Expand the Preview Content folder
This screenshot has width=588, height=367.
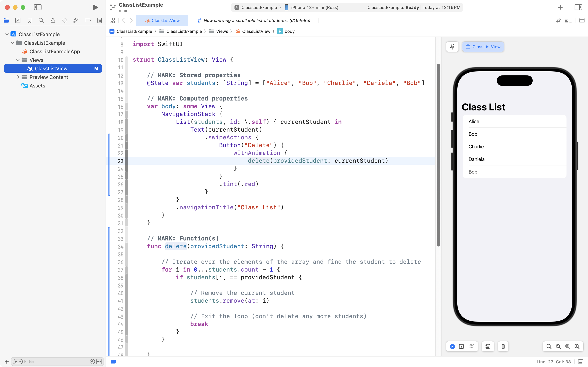tap(18, 77)
